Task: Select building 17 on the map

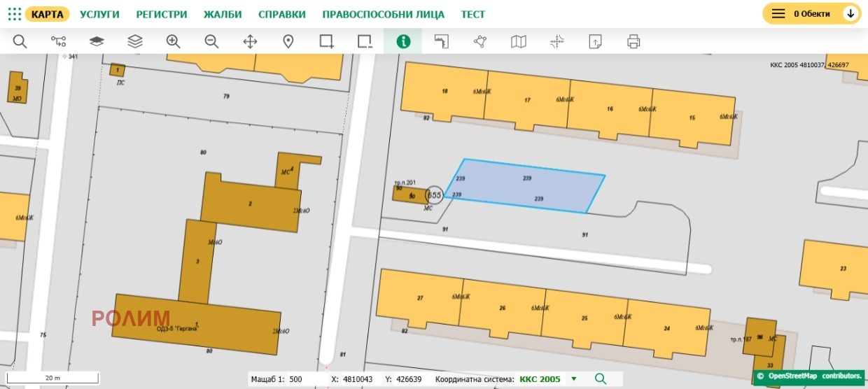Action: (x=526, y=101)
